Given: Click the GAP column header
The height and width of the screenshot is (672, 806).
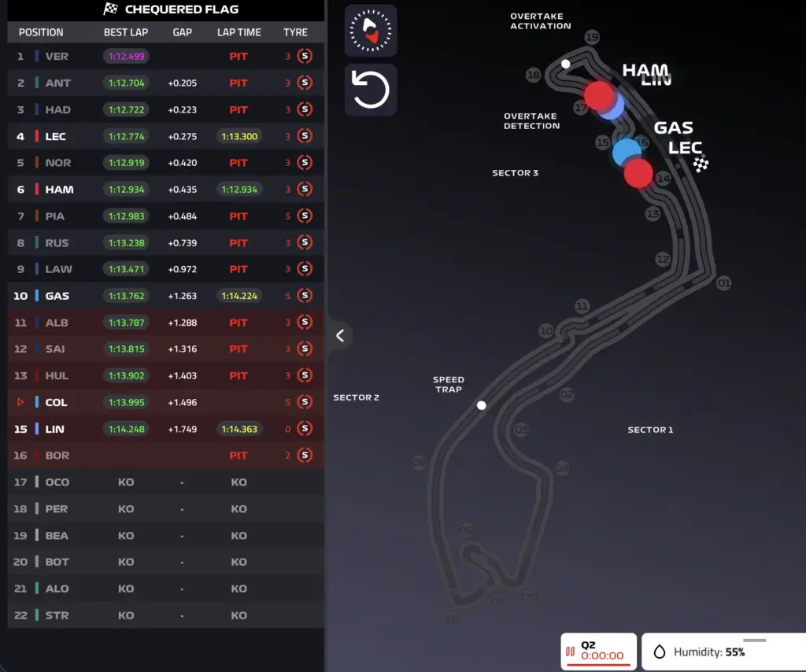Looking at the screenshot, I should tap(182, 32).
